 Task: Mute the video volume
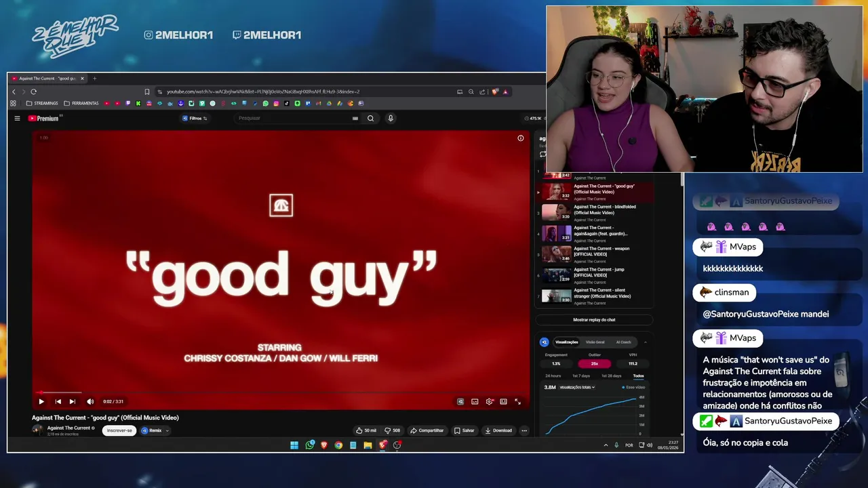tap(90, 401)
